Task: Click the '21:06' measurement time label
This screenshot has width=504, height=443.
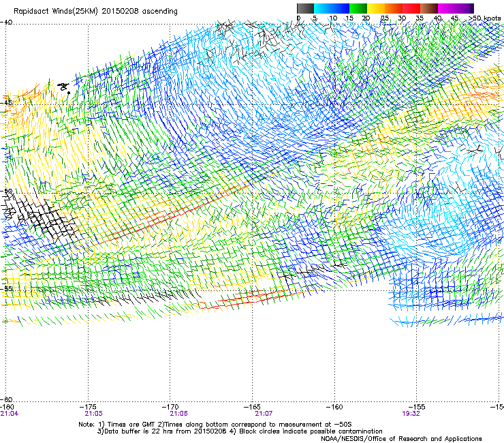Action: click(178, 414)
